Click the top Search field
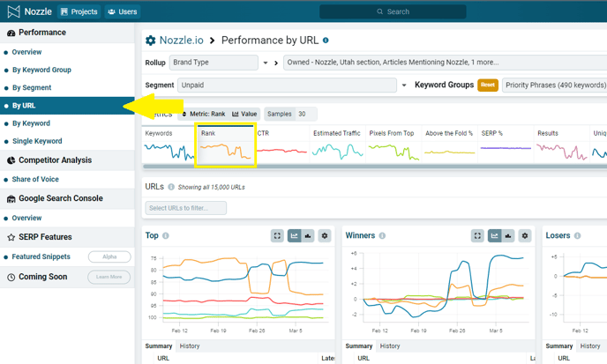 pyautogui.click(x=393, y=11)
